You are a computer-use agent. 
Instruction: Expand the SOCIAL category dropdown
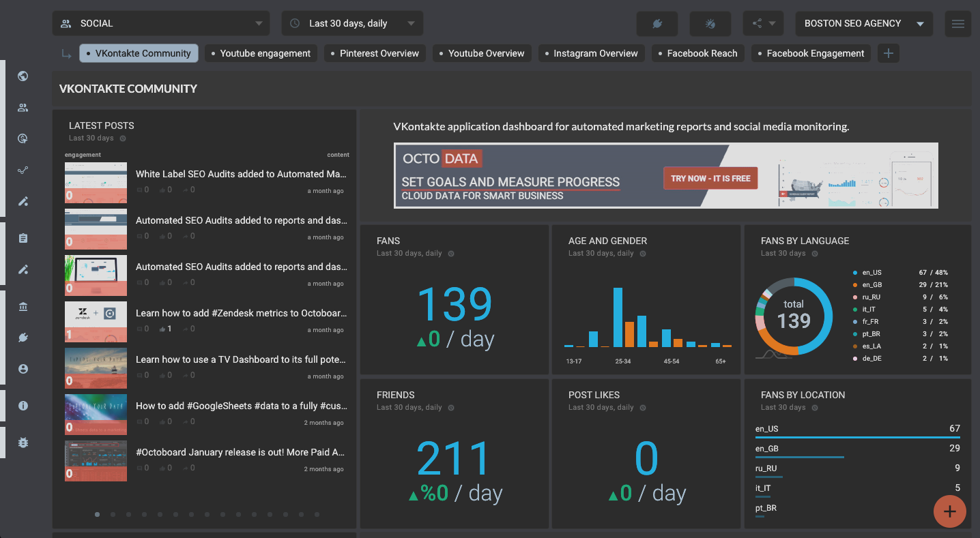pos(161,23)
